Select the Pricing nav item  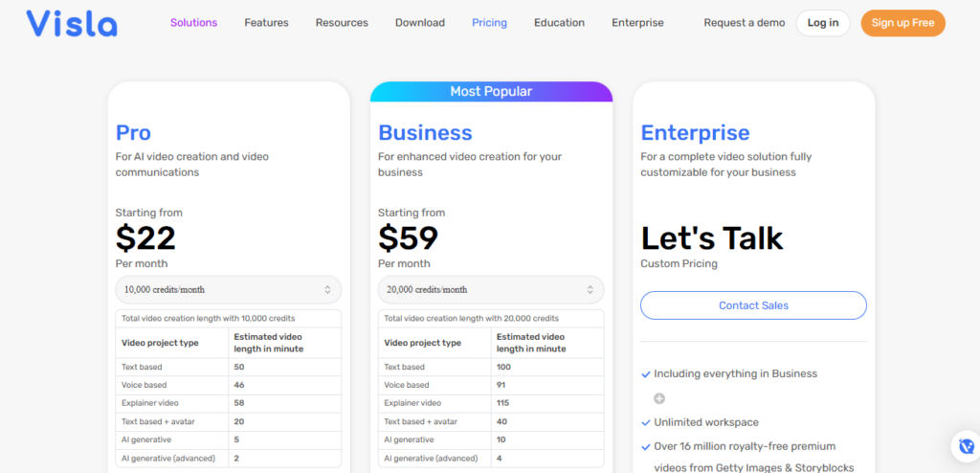click(x=489, y=23)
